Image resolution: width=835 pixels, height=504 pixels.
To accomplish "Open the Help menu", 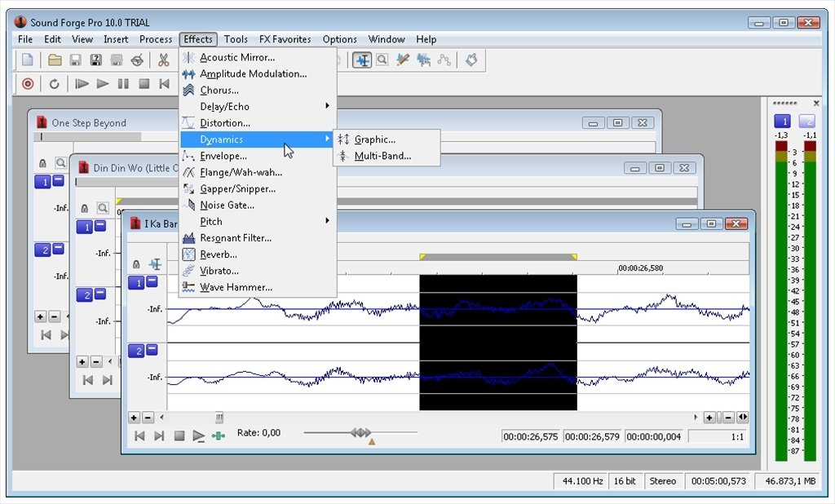I will [426, 39].
